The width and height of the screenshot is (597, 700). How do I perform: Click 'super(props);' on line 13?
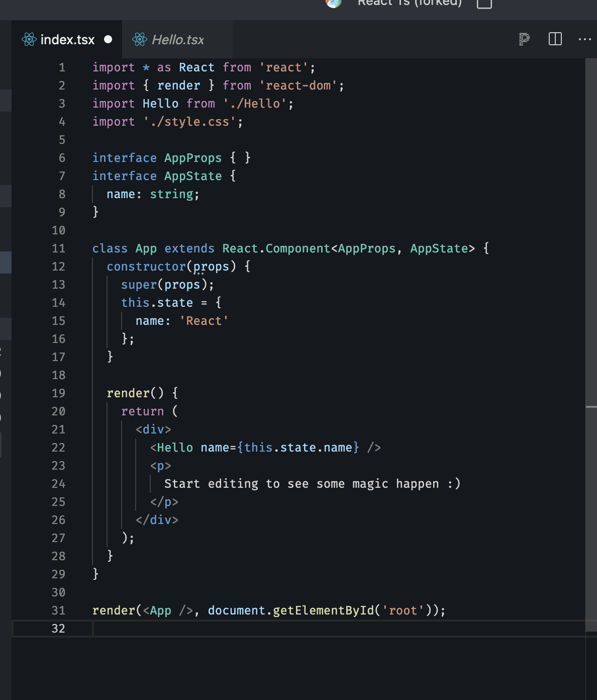(x=167, y=285)
